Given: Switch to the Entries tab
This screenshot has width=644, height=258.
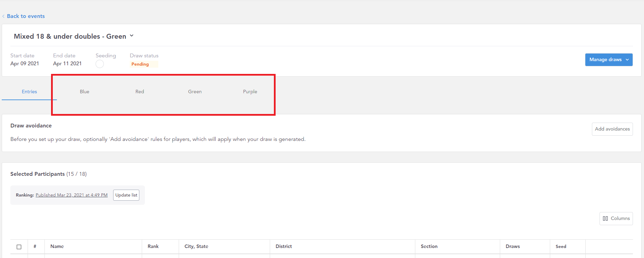Looking at the screenshot, I should pos(29,92).
